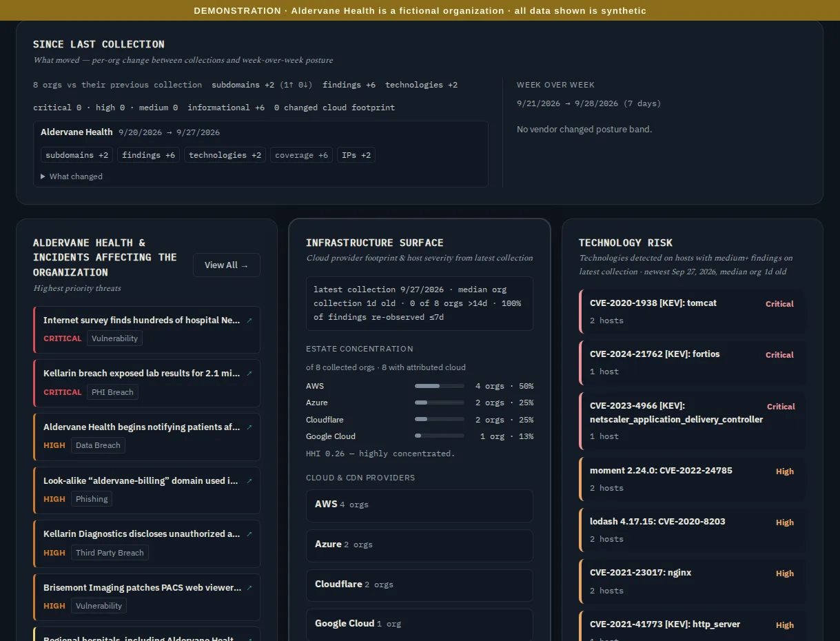Click Vulnerability tag under Brisemont Imaging headline

pos(99,606)
